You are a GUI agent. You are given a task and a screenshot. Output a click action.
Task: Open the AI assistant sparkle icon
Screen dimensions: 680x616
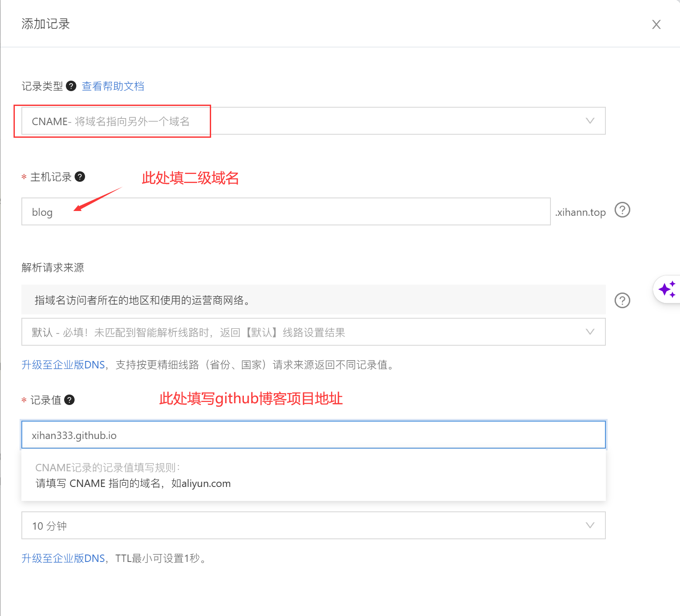pos(667,289)
